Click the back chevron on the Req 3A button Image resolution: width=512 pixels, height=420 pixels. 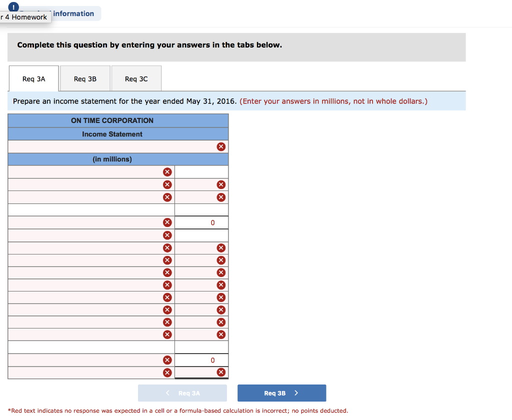pos(167,393)
